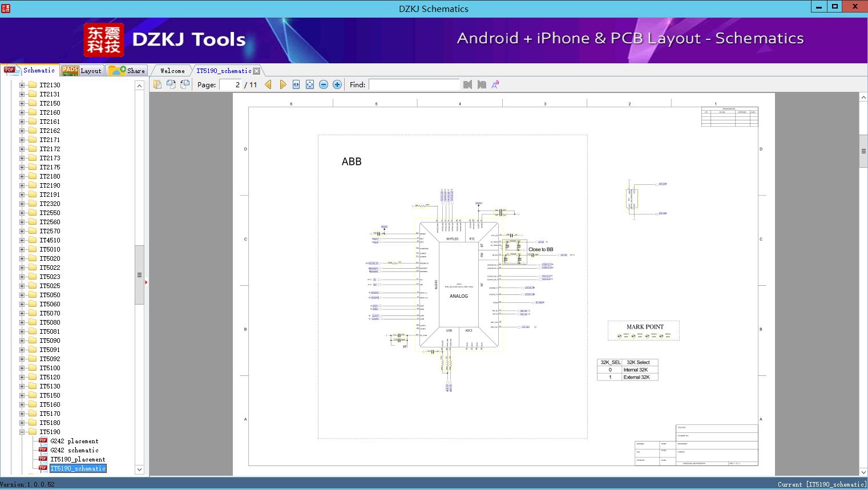
Task: Click the page number input box
Action: point(231,84)
